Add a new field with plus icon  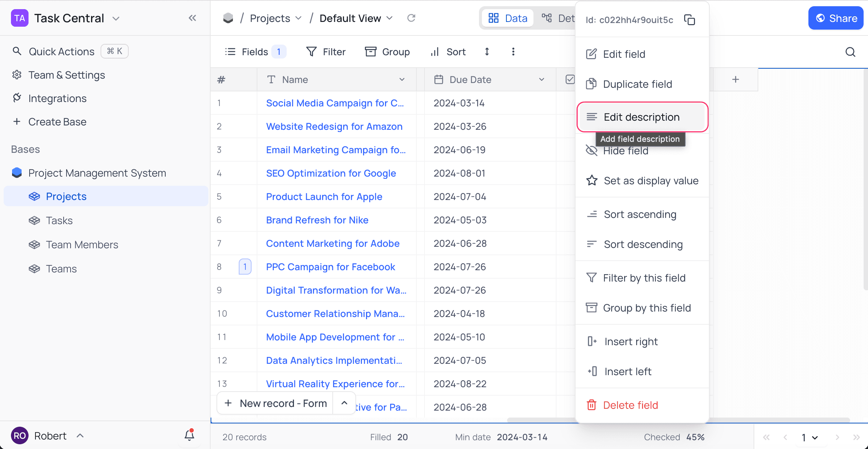click(x=735, y=79)
